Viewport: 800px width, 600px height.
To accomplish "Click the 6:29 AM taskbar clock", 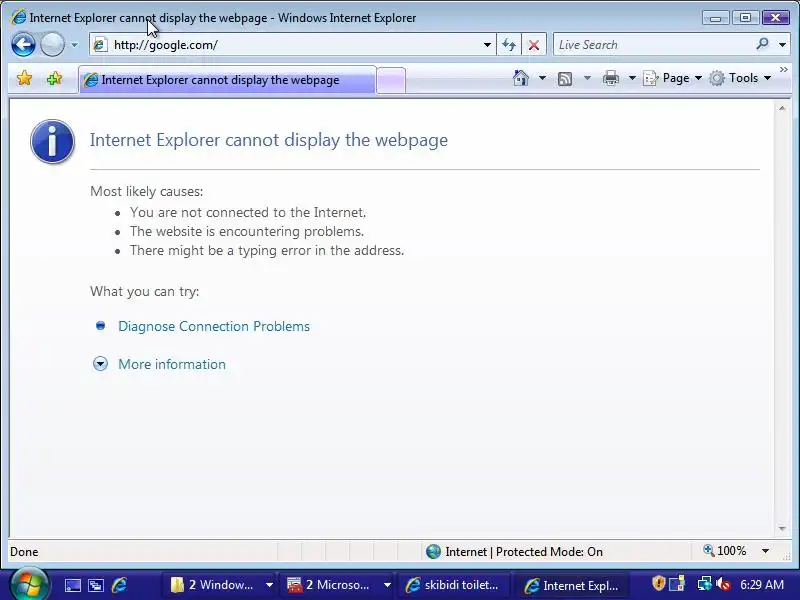I will coord(762,584).
